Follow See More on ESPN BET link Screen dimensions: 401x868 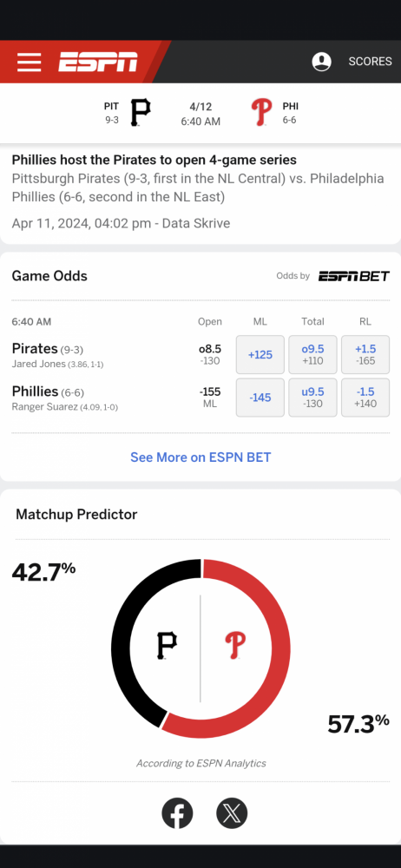tap(200, 457)
